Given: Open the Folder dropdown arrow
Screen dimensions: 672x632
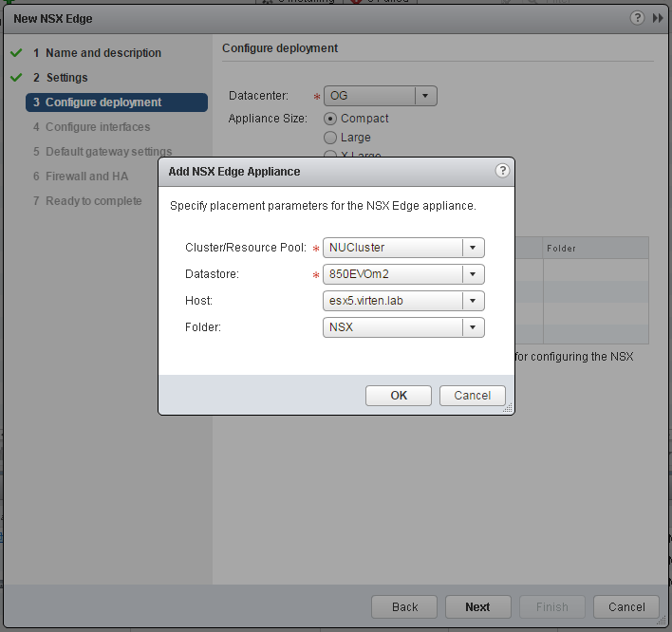Looking at the screenshot, I should [473, 327].
